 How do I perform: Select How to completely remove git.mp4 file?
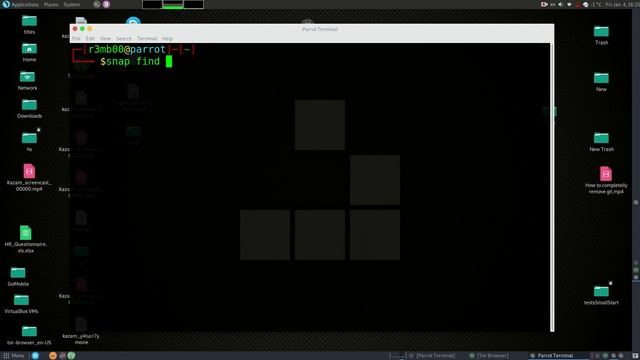tap(606, 180)
